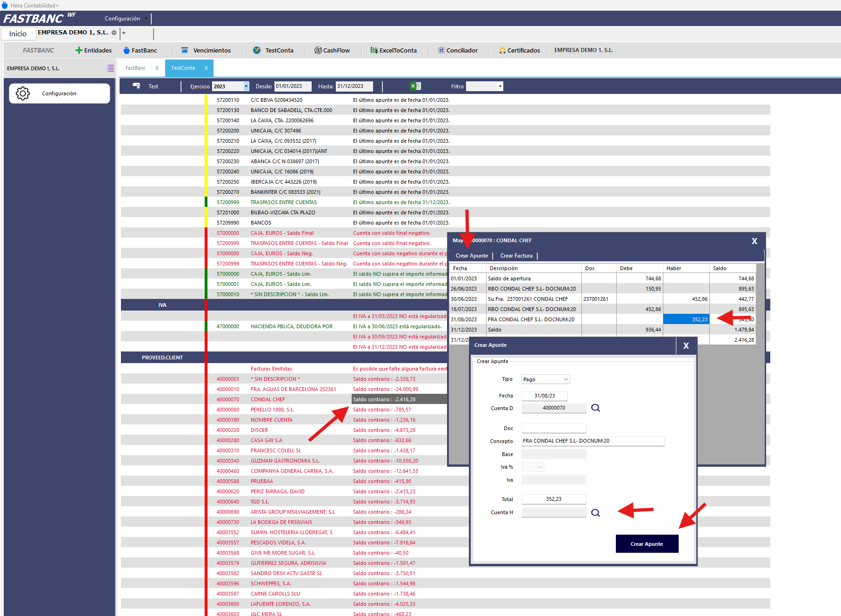
Task: Focus the Concepto text field
Action: pos(593,441)
